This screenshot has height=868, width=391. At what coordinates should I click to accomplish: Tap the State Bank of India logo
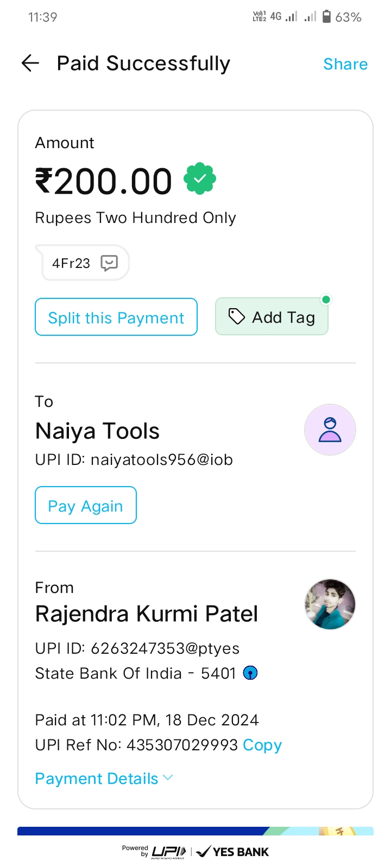pyautogui.click(x=250, y=673)
